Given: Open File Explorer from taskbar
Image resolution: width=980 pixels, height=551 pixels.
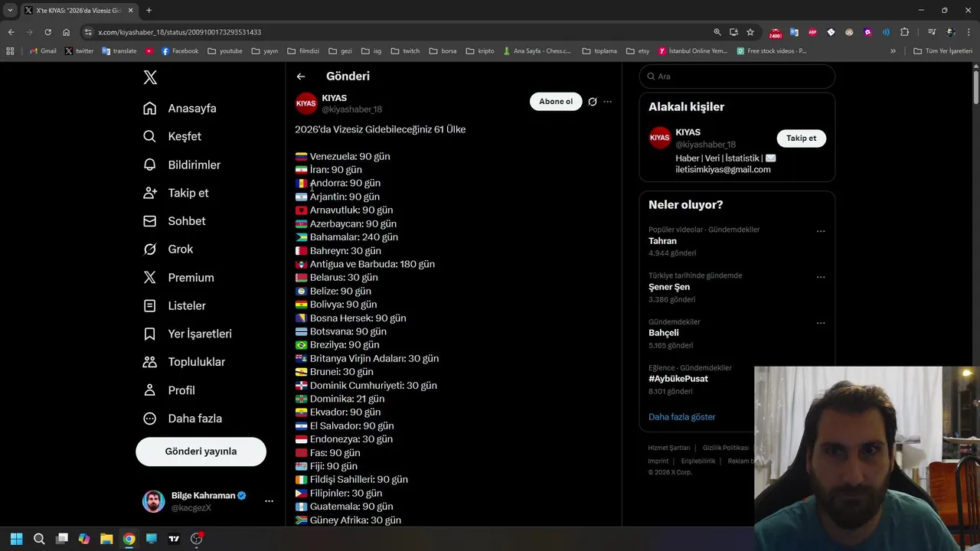Looking at the screenshot, I should pyautogui.click(x=106, y=539).
